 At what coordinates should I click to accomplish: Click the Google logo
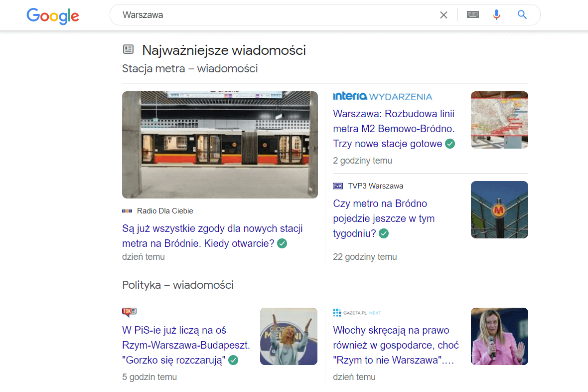point(52,15)
